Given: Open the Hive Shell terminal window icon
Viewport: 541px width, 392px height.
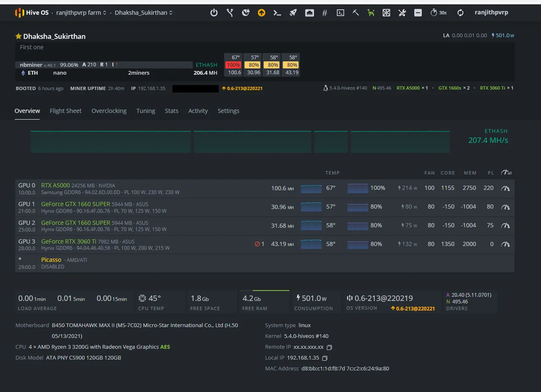Looking at the screenshot, I should click(340, 13).
